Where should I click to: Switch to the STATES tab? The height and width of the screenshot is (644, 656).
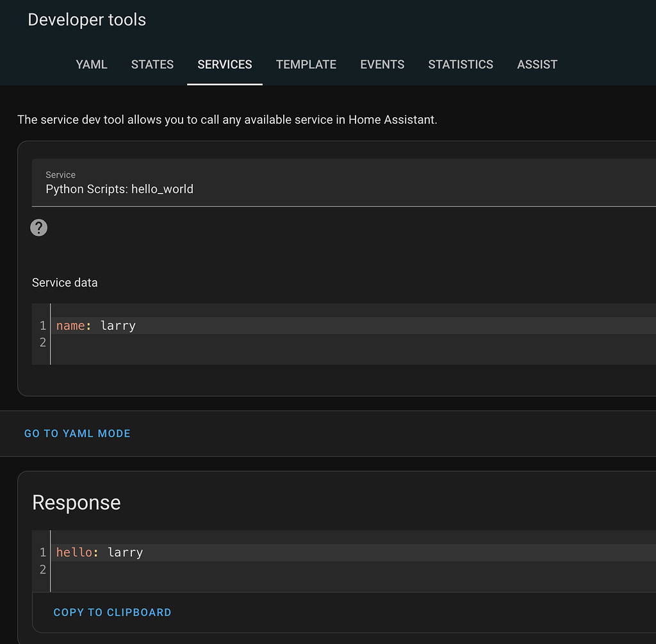[152, 64]
